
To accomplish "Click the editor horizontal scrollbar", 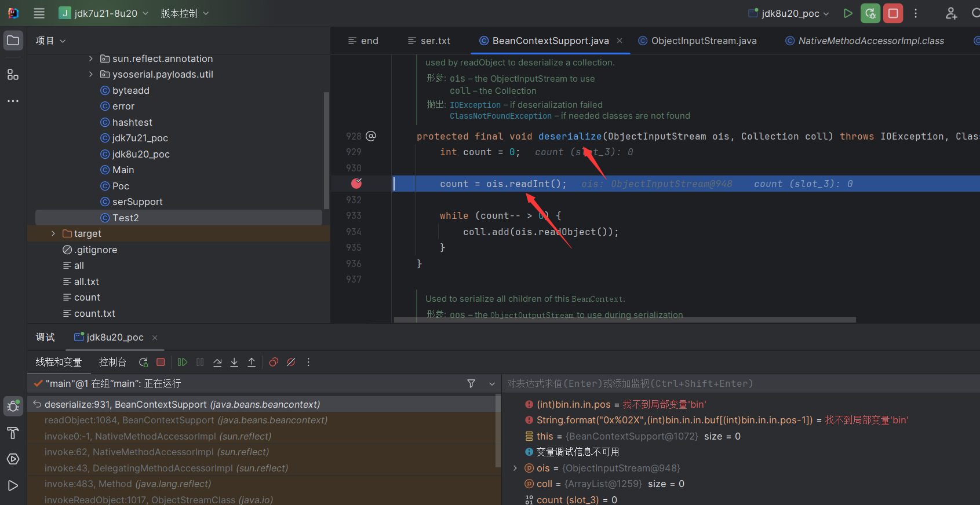I will [x=625, y=320].
